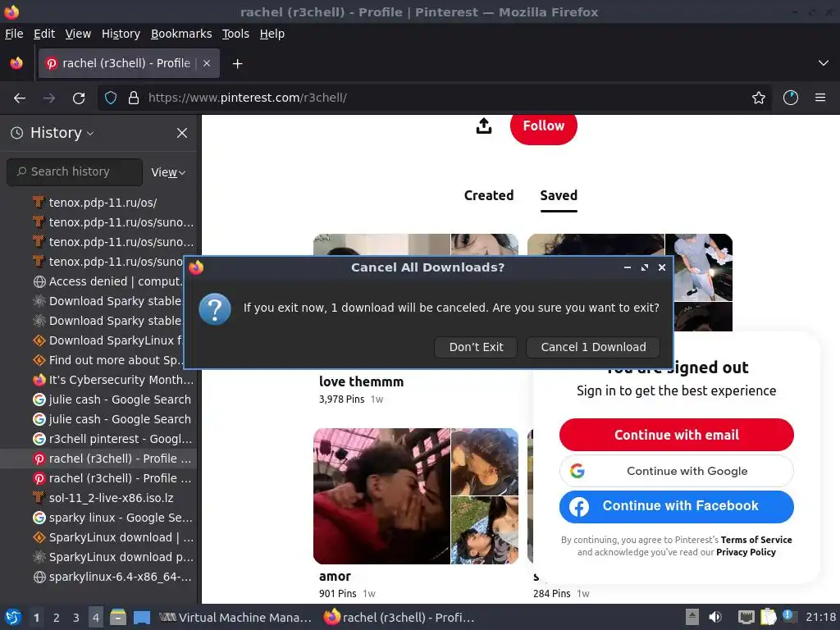This screenshot has width=840, height=630.
Task: View site security lock icon
Action: click(134, 98)
